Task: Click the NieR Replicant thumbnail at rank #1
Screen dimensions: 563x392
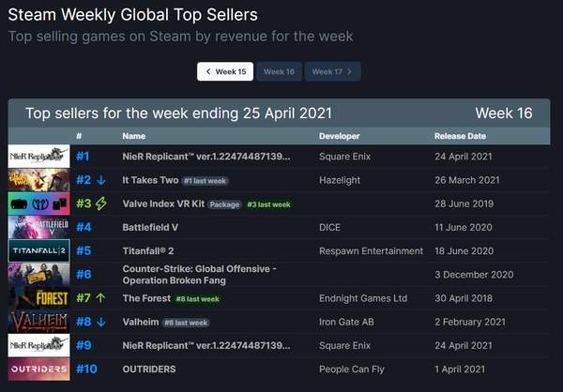Action: point(38,156)
